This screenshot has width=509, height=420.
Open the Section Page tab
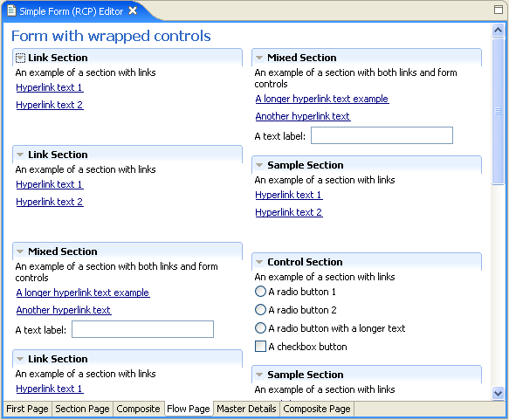82,409
